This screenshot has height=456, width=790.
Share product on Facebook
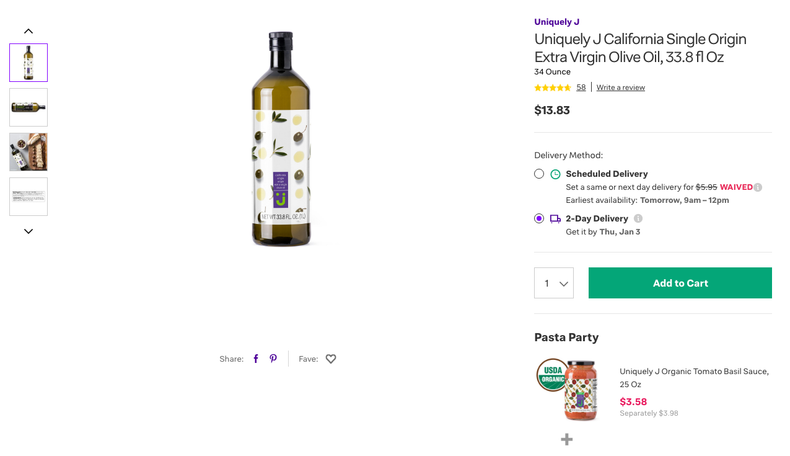click(x=256, y=359)
